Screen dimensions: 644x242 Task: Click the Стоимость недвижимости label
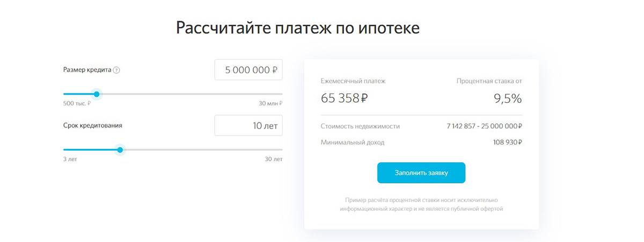pyautogui.click(x=360, y=126)
